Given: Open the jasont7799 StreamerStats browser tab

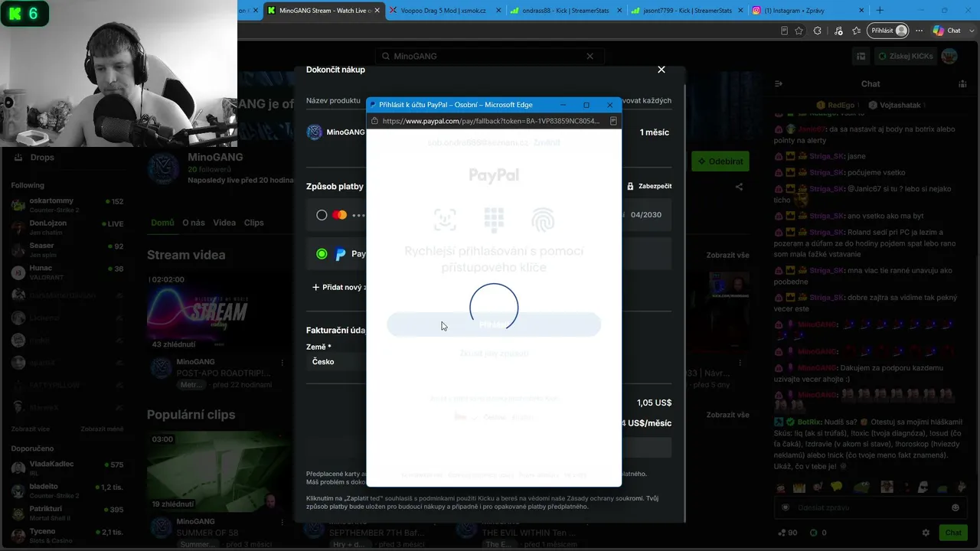Looking at the screenshot, I should (x=687, y=11).
